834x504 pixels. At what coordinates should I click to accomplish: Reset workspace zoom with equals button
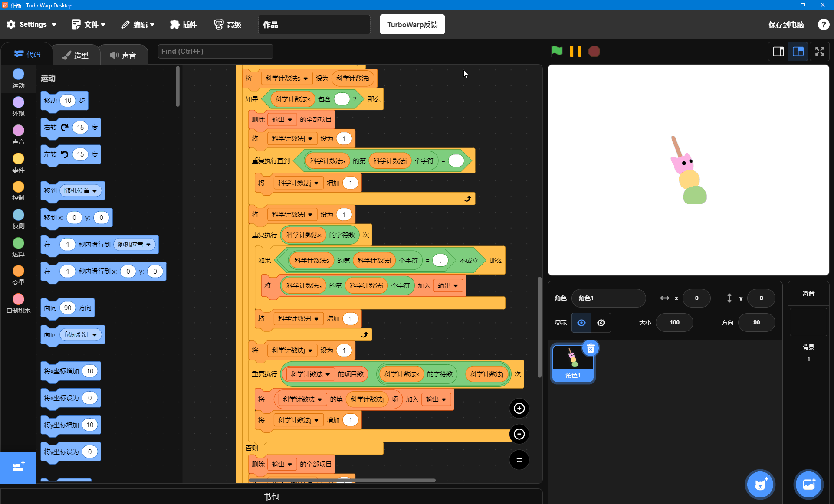(x=519, y=460)
